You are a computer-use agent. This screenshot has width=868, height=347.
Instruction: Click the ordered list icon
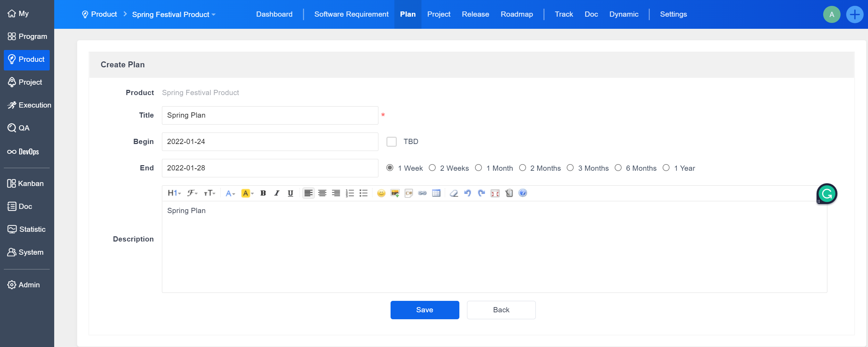[350, 193]
